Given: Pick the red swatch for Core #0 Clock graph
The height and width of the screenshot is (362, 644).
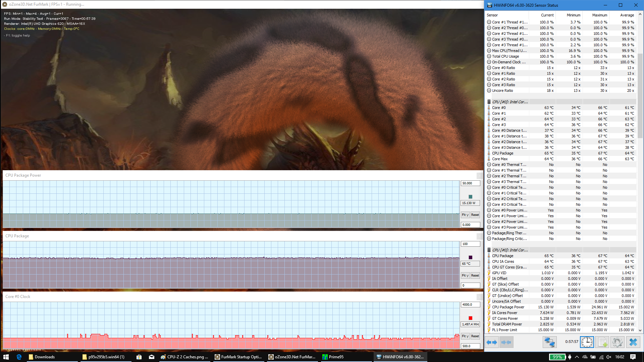Looking at the screenshot, I should point(470,318).
